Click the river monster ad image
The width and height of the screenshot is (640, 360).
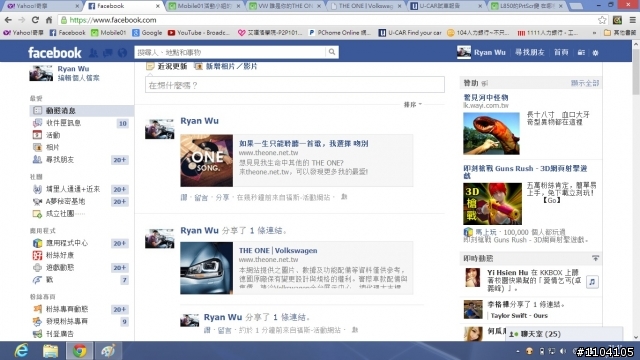click(x=491, y=133)
